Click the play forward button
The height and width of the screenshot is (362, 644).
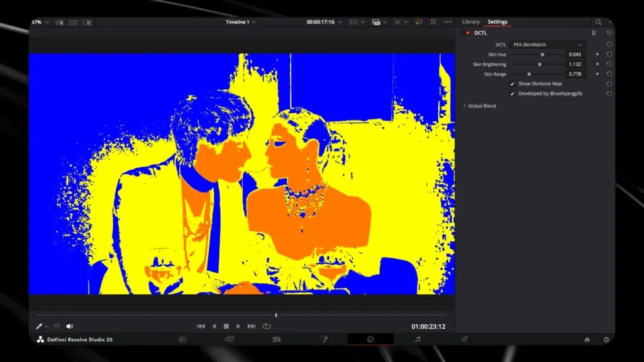[x=238, y=326]
